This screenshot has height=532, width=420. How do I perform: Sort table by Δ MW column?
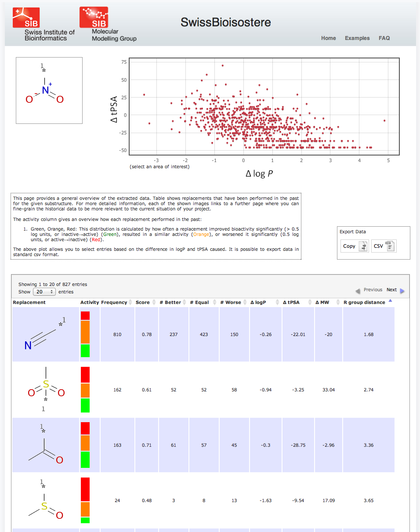[328, 302]
